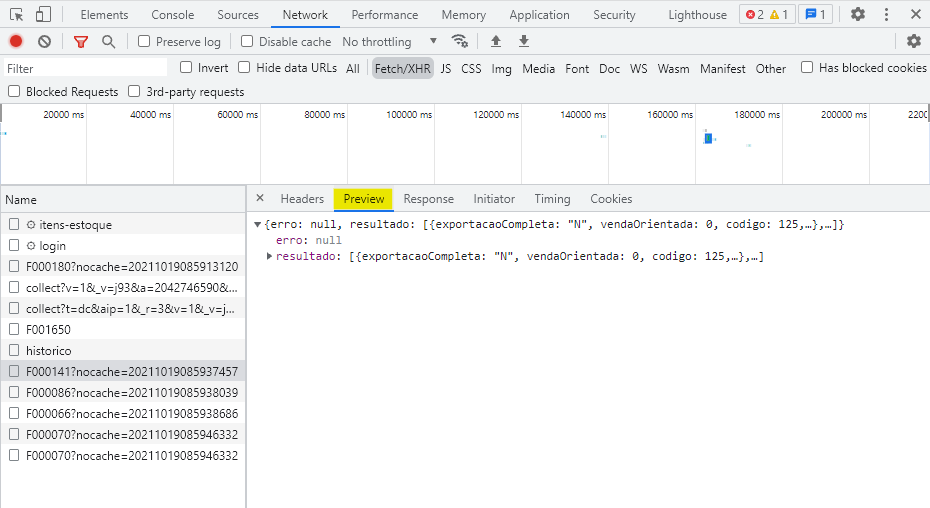Click the inspect element picker icon

tap(17, 15)
